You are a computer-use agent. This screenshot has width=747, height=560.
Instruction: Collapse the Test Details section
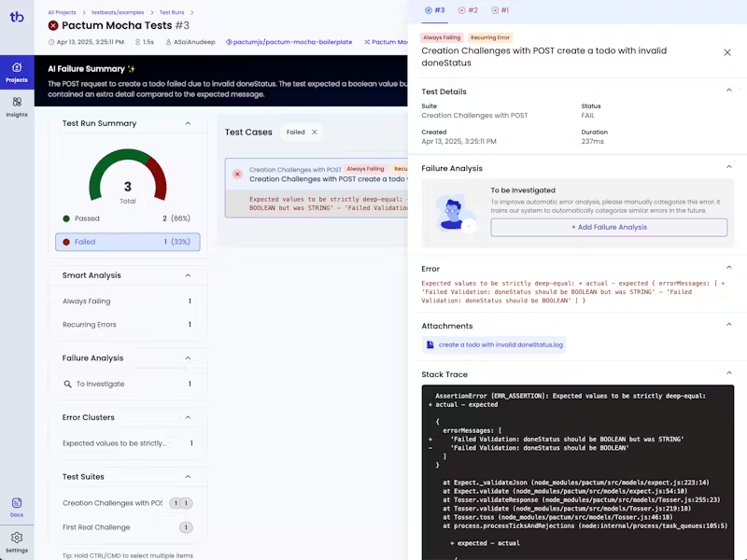click(x=729, y=91)
